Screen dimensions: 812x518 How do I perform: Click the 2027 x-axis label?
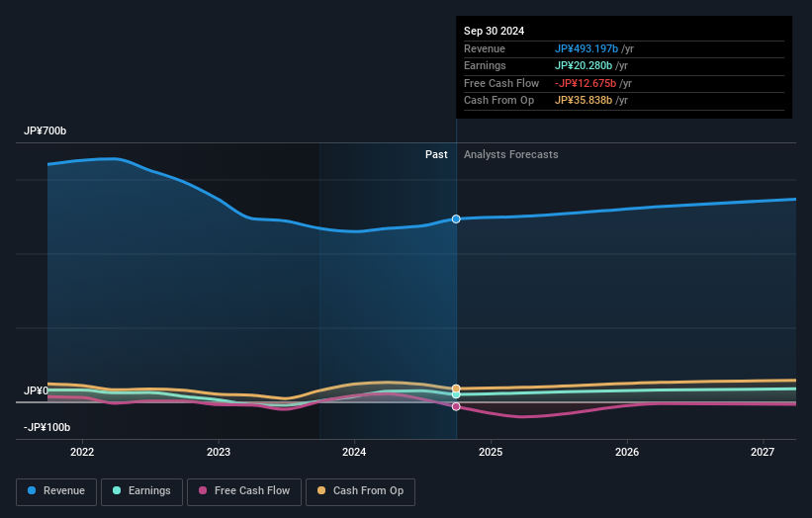(x=763, y=452)
